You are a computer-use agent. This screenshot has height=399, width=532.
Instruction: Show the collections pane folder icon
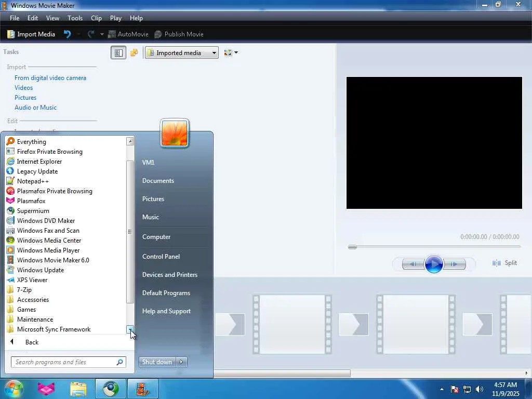click(134, 52)
